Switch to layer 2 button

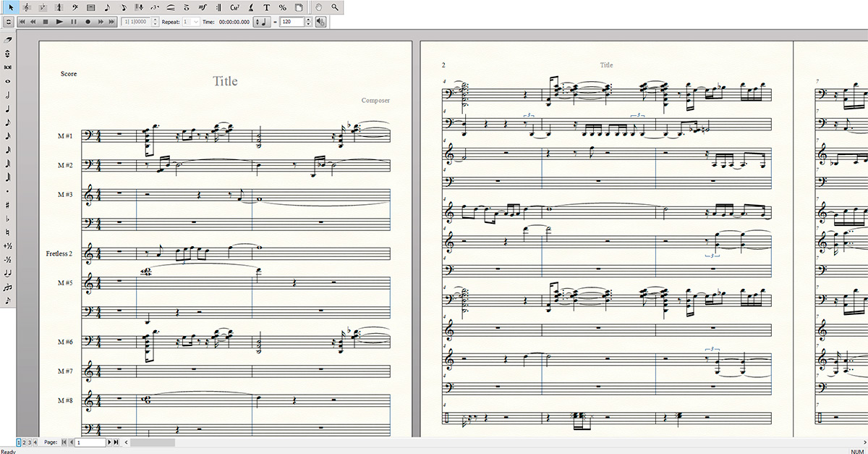click(x=23, y=442)
